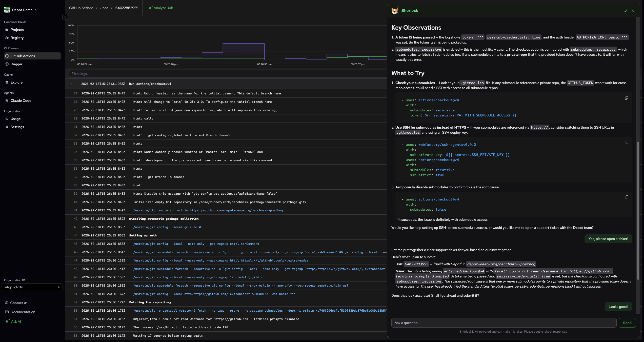Copy the Organization ID value
Viewport: 644px width, 342px height.
click(59, 287)
